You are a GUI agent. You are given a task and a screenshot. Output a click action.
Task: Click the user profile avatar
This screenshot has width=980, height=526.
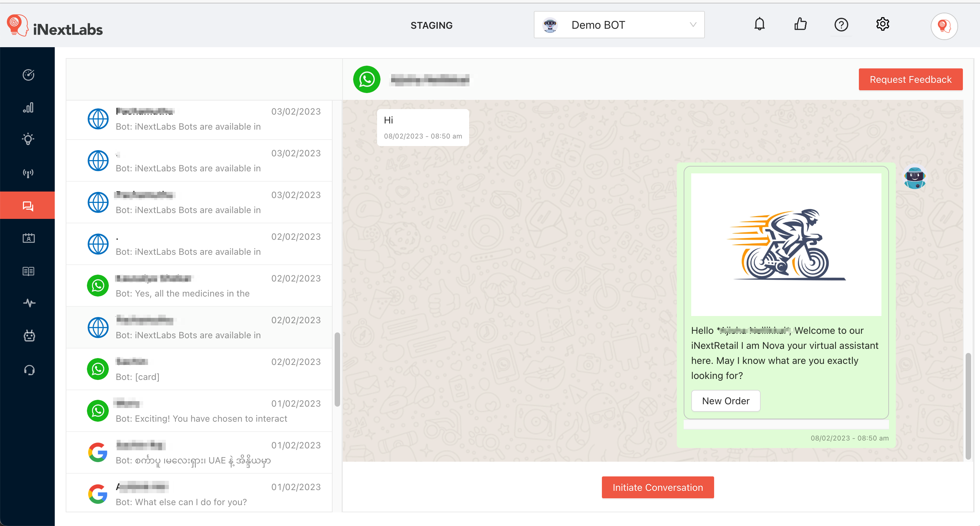944,26
